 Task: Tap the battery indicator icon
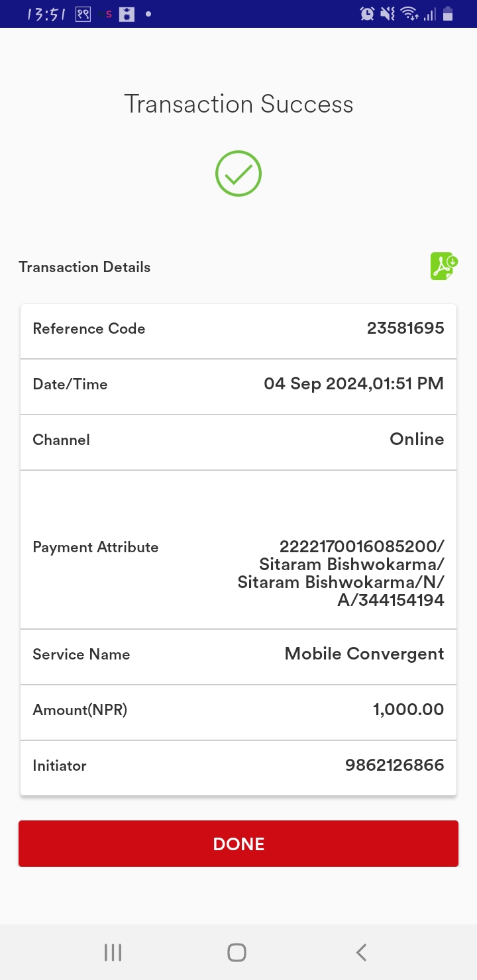(x=448, y=13)
